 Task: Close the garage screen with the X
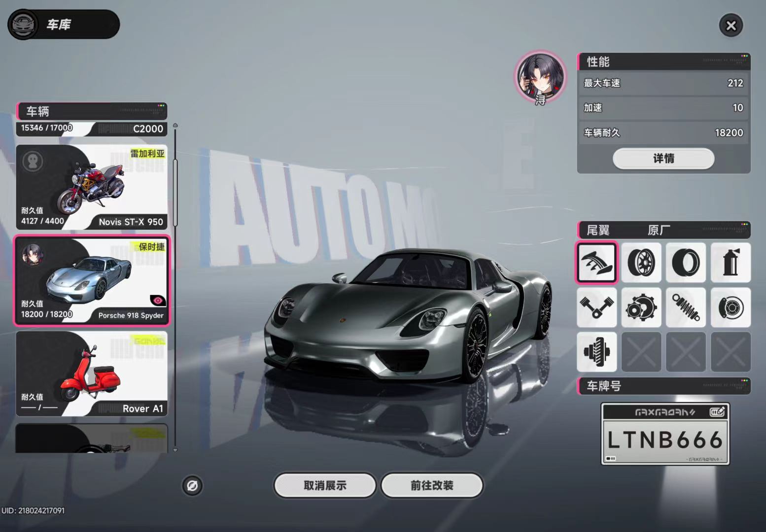pos(731,26)
